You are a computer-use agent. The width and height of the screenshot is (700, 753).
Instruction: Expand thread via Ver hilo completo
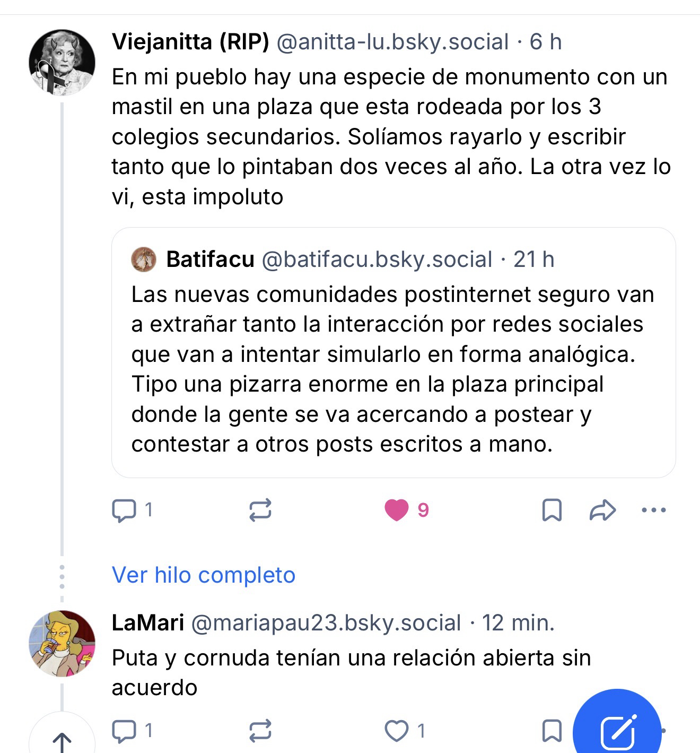pos(203,575)
